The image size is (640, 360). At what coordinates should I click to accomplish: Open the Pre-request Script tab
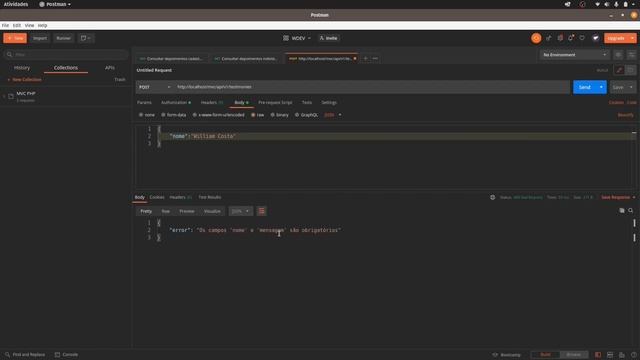275,102
